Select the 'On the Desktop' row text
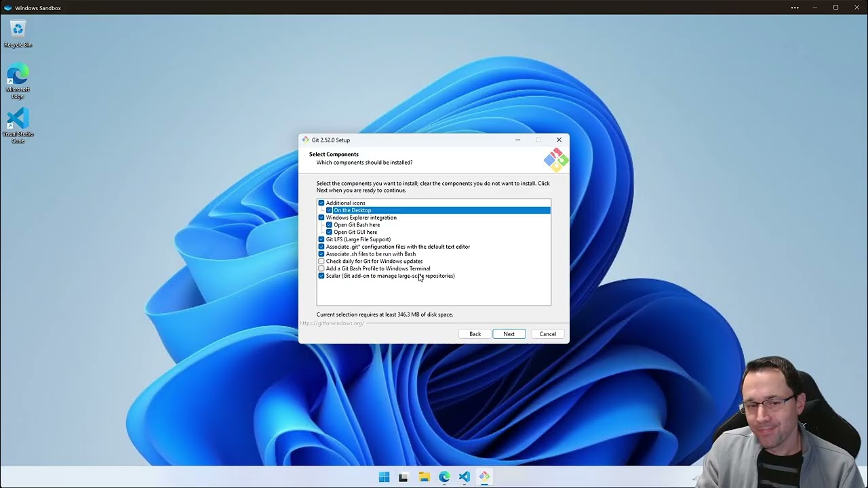868x488 pixels. [x=352, y=210]
